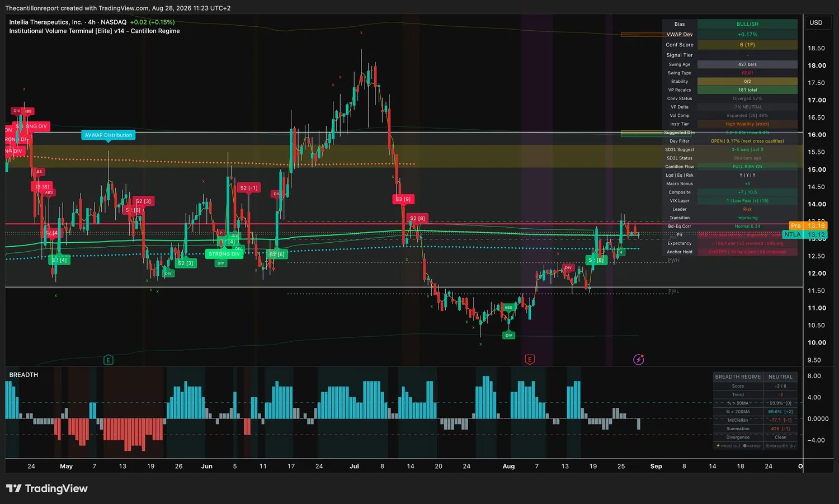Screen dimensions: 839x504
Task: Click the BREADTH pane title
Action: [x=23, y=375]
